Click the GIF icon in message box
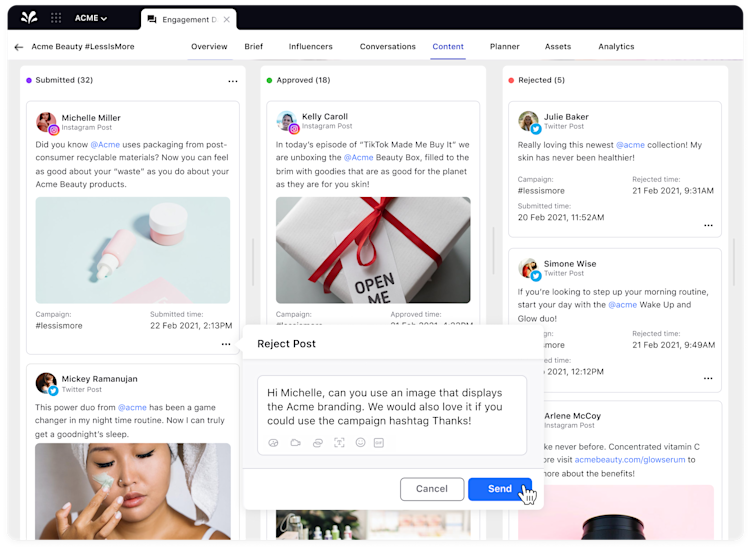This screenshot has width=750, height=549. tap(379, 443)
